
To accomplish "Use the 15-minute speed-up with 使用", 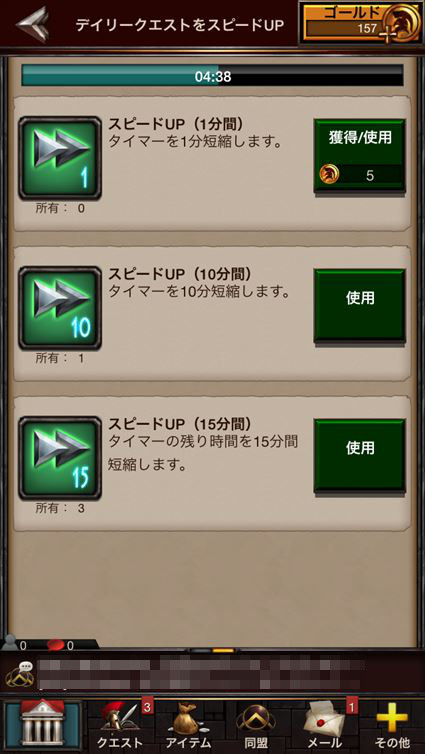I will [x=360, y=456].
